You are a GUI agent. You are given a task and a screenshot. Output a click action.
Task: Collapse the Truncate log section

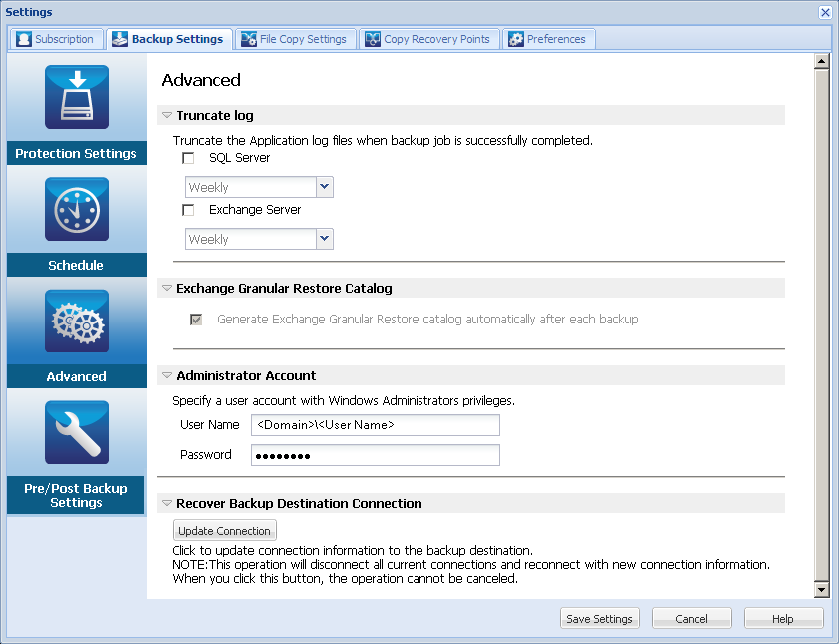click(166, 115)
